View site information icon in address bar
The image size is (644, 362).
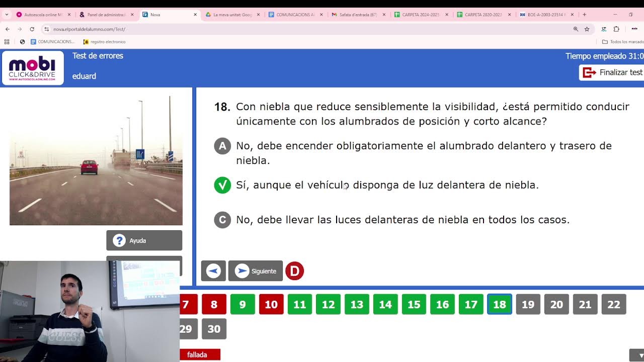[x=47, y=29]
